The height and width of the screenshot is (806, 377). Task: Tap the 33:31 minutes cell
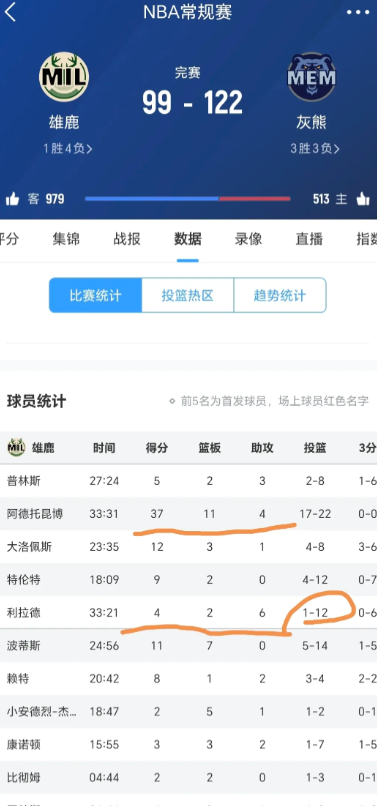point(104,514)
